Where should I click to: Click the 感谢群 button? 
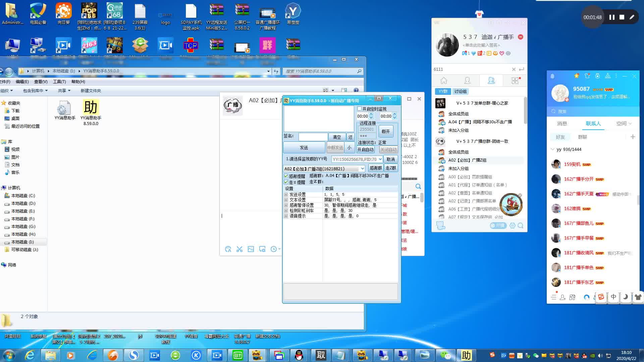point(376,168)
